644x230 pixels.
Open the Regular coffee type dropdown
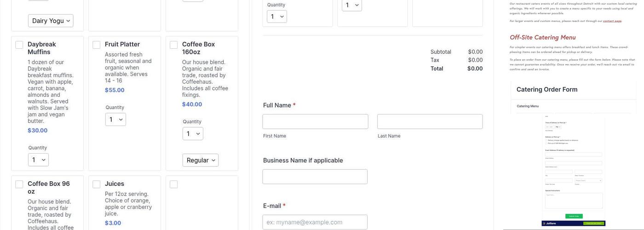pos(201,160)
